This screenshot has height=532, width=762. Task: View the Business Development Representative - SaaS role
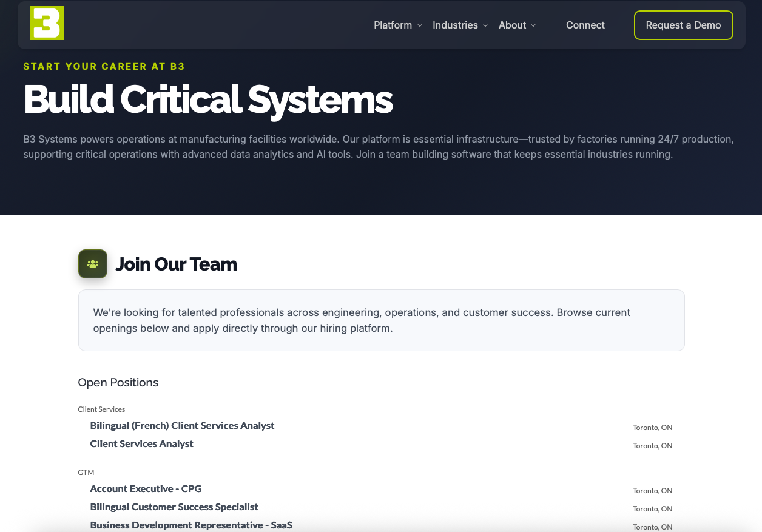pyautogui.click(x=191, y=525)
